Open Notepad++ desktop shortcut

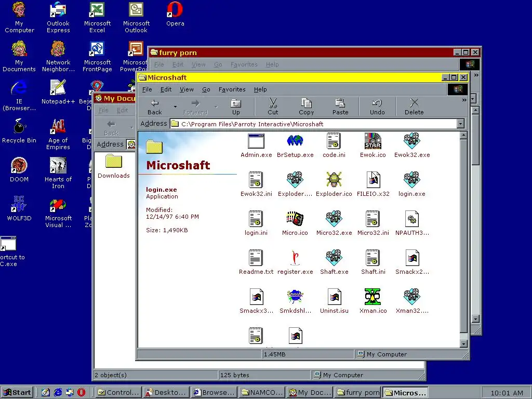[58, 91]
